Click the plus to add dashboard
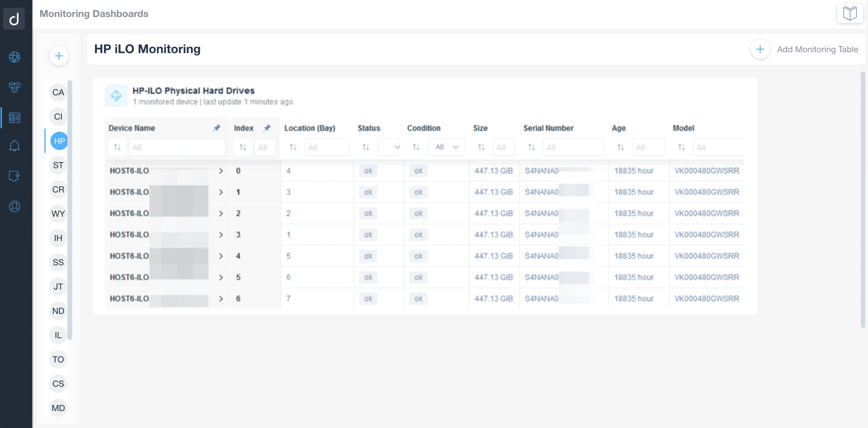The height and width of the screenshot is (428, 868). click(x=59, y=56)
